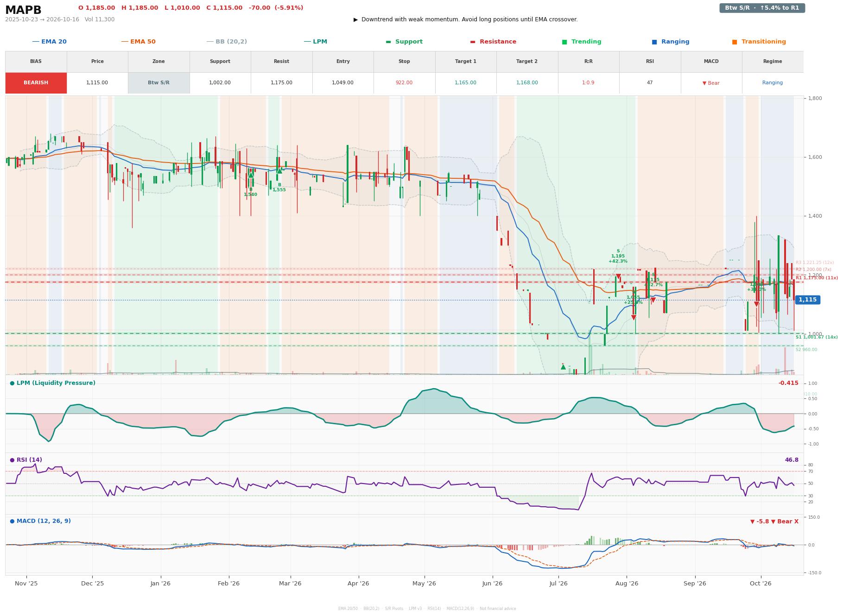Screen dimensions: 843x616
Task: Click the -5.8 Bear X MACD reading
Action: point(774,522)
